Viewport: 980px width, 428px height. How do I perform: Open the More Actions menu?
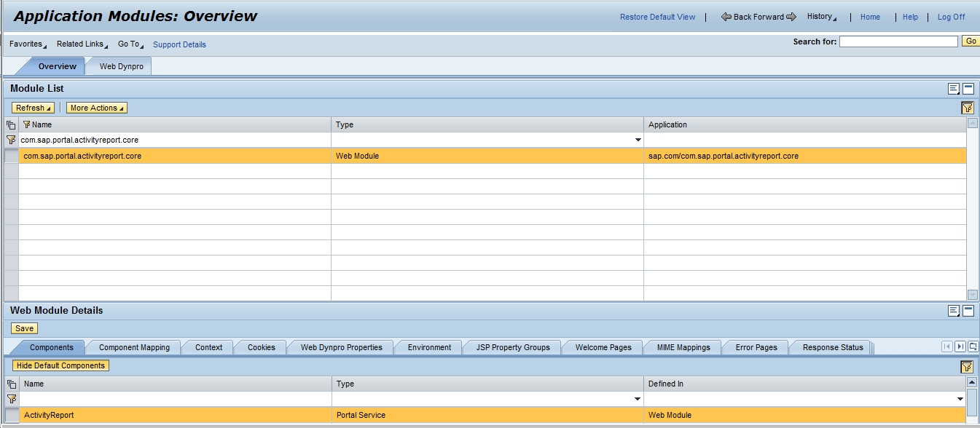pos(97,108)
